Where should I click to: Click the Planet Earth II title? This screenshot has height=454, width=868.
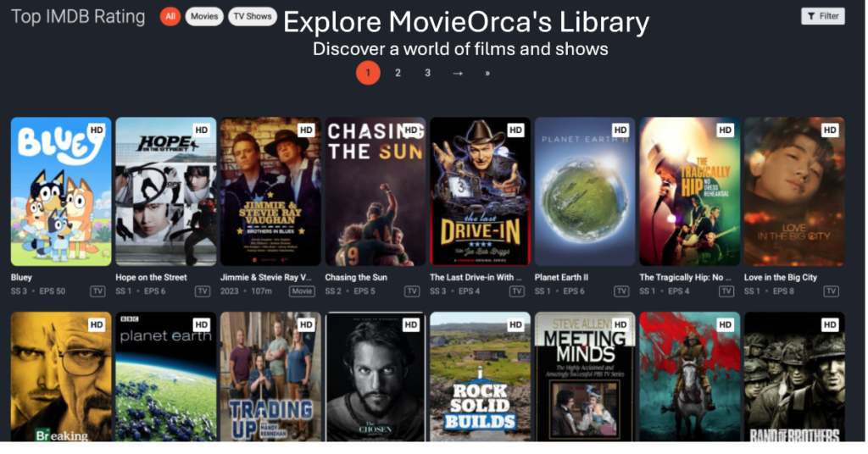click(x=561, y=277)
